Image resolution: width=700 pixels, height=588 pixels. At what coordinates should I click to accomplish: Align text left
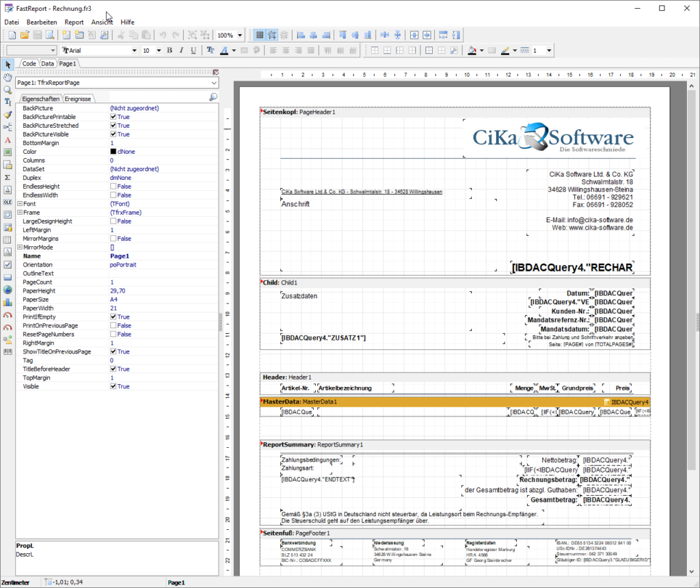[x=273, y=51]
